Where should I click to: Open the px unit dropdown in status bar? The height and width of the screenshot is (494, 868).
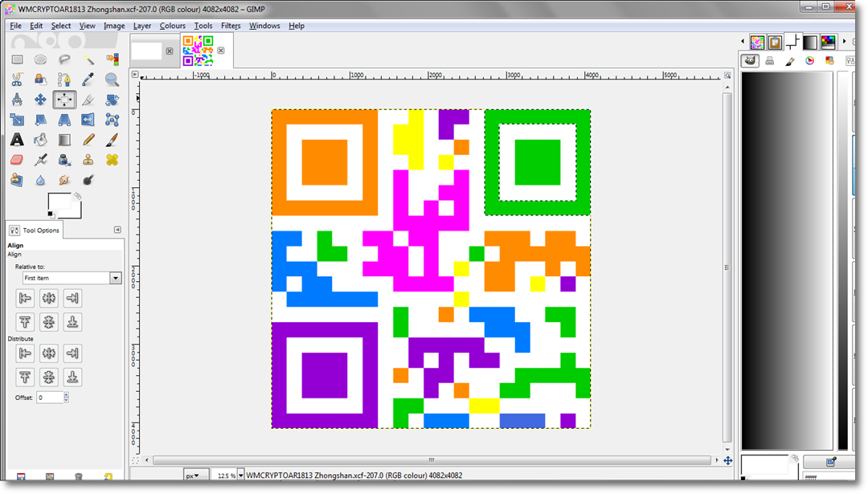tap(196, 476)
